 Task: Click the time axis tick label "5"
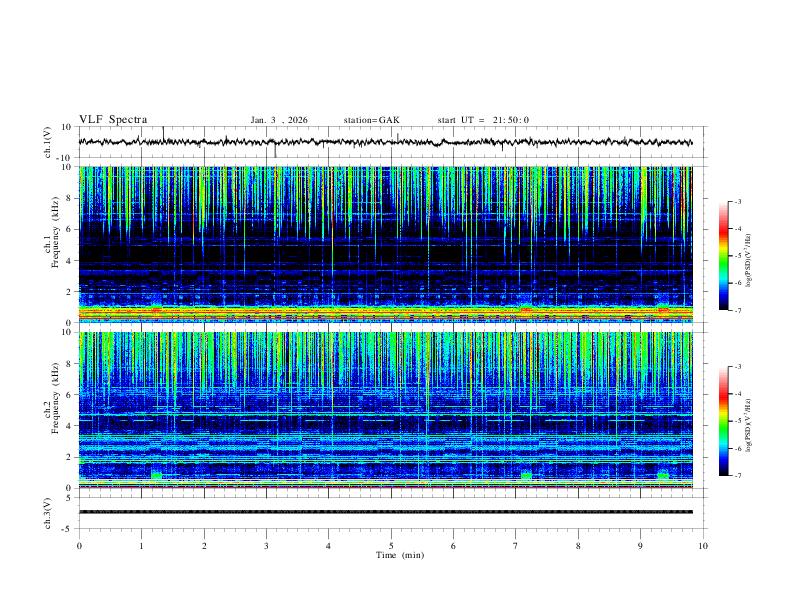(x=391, y=546)
